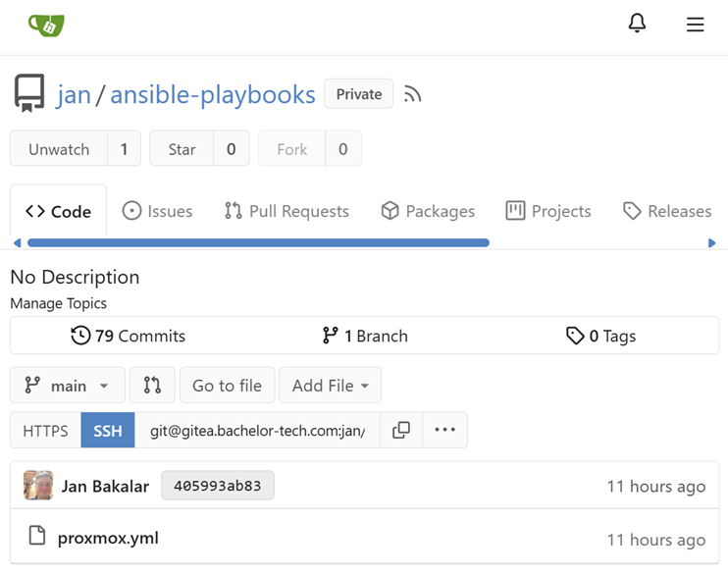Open the notifications bell
This screenshot has width=728, height=574.
[x=637, y=24]
